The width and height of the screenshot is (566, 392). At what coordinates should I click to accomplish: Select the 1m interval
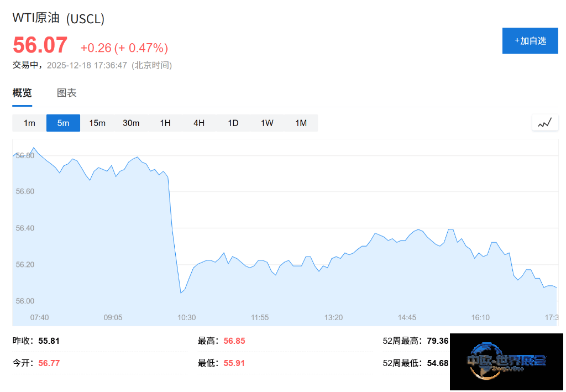pos(29,123)
